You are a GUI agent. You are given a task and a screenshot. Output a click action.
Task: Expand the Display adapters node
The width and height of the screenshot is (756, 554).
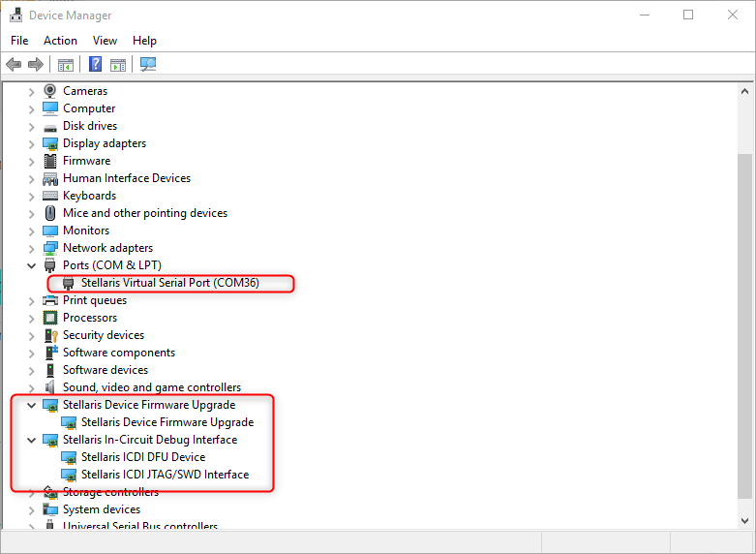pyautogui.click(x=31, y=144)
